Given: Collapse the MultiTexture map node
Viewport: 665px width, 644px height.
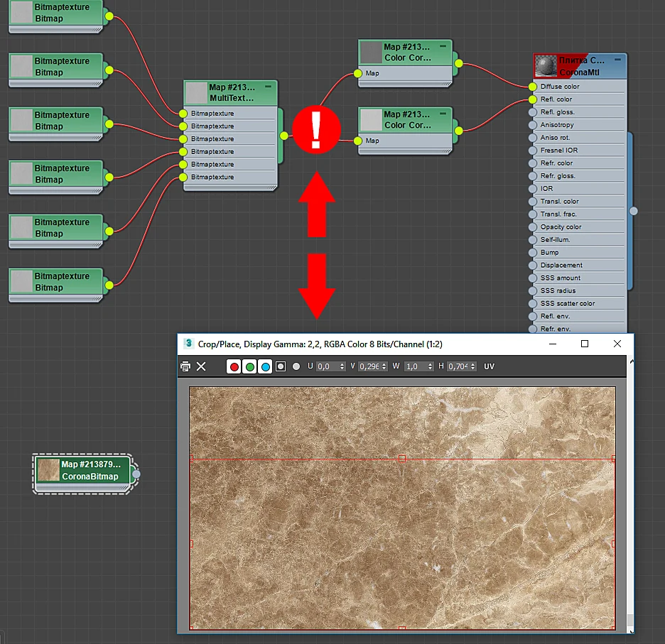Looking at the screenshot, I should (x=268, y=87).
